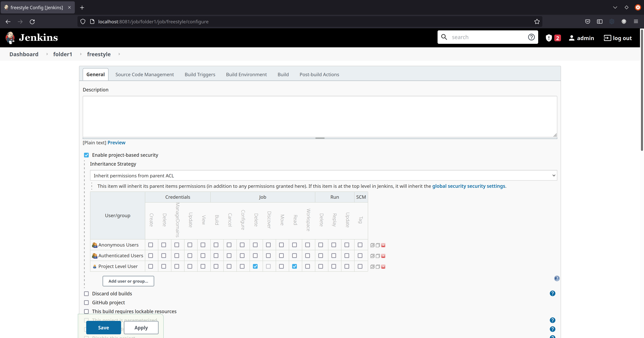This screenshot has width=644, height=338.
Task: Click the Add user or group button
Action: 128,281
